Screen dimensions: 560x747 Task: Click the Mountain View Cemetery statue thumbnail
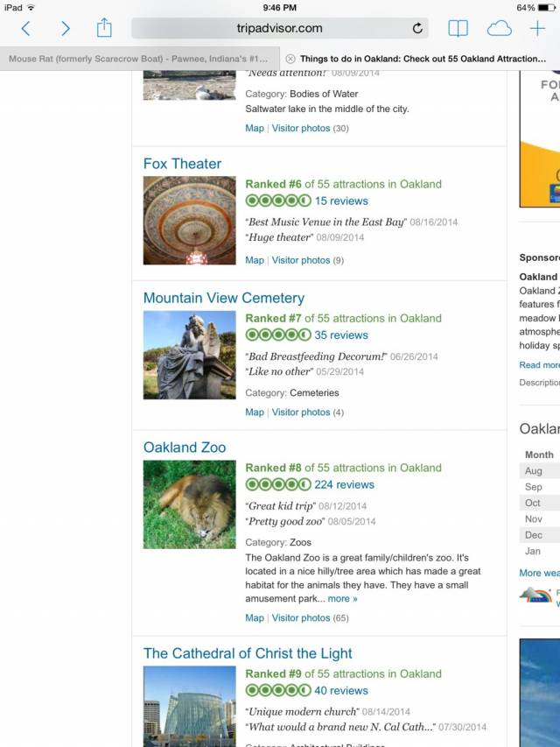(x=190, y=355)
